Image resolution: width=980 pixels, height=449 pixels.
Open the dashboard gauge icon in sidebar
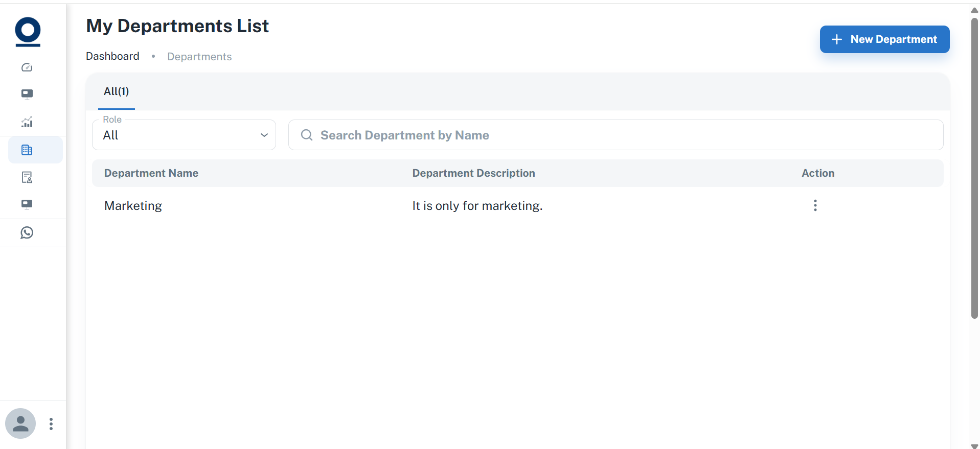(27, 67)
